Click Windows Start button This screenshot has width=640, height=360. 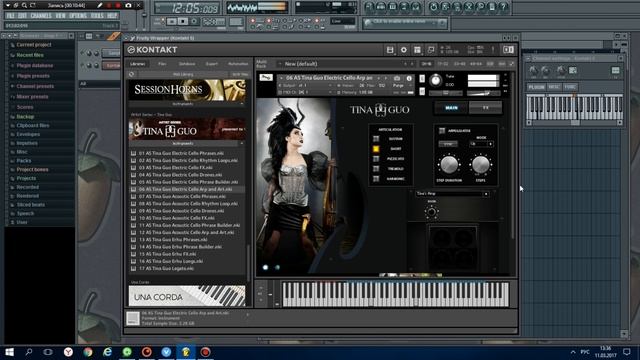point(9,352)
